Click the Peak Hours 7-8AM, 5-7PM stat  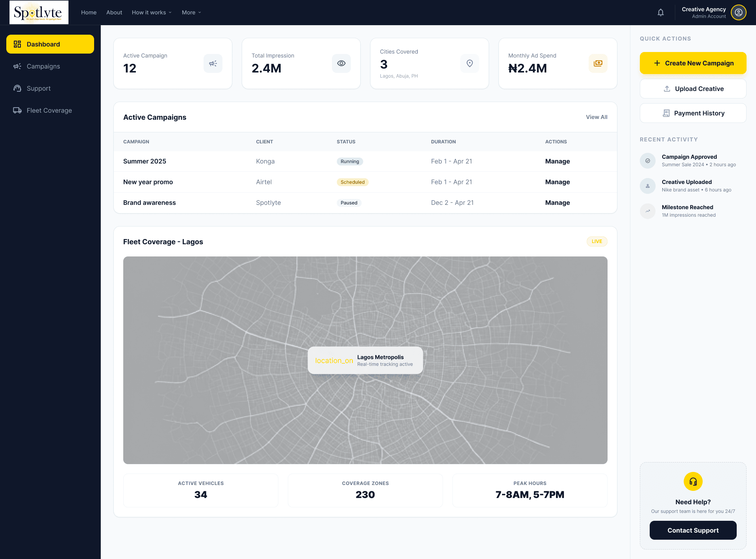click(x=530, y=490)
